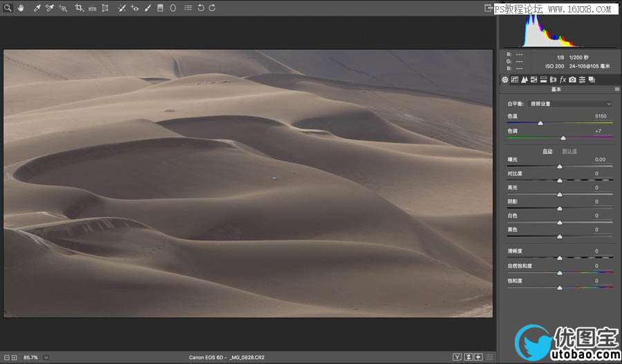Viewport: 622px width, 364px height.
Task: Click the 色温 temperature slider handle
Action: click(x=540, y=124)
